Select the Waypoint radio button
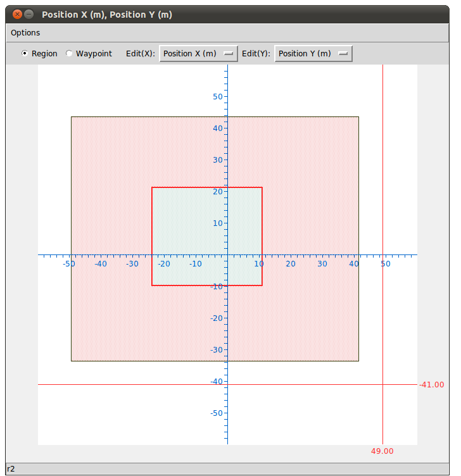The image size is (461, 476). [69, 53]
